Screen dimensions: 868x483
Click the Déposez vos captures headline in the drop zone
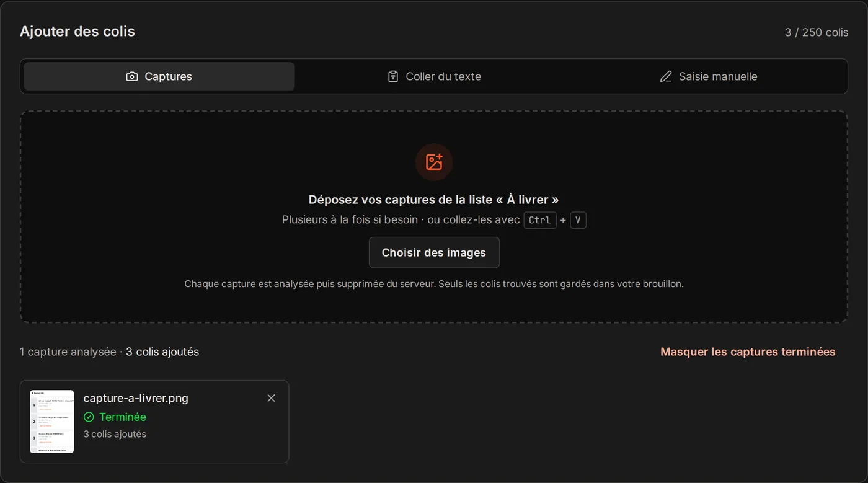[x=434, y=200]
